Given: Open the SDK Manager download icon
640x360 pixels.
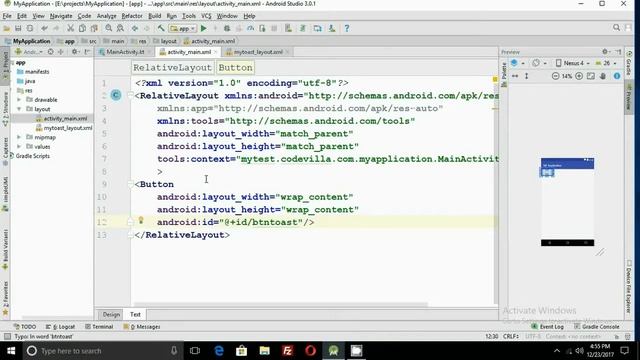Looking at the screenshot, I should (x=332, y=29).
